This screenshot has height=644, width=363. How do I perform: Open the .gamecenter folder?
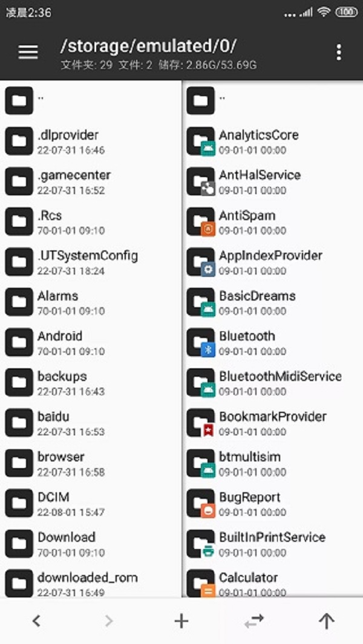click(91, 181)
